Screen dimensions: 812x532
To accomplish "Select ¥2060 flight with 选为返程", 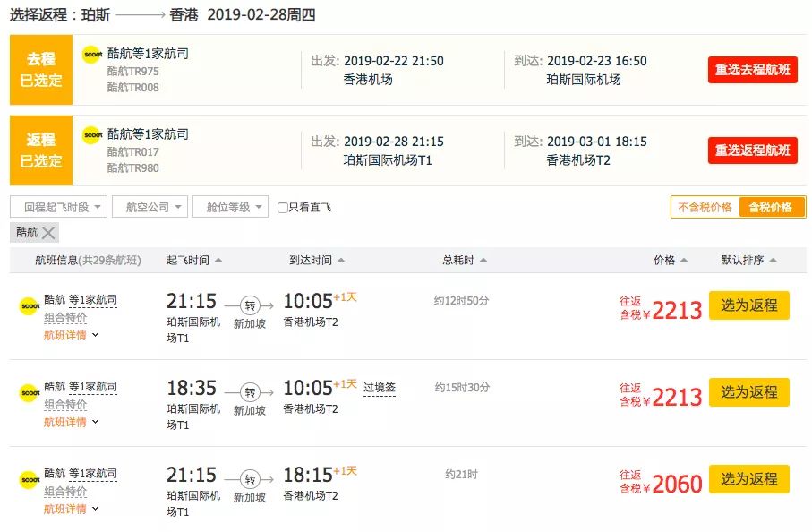I will (748, 479).
